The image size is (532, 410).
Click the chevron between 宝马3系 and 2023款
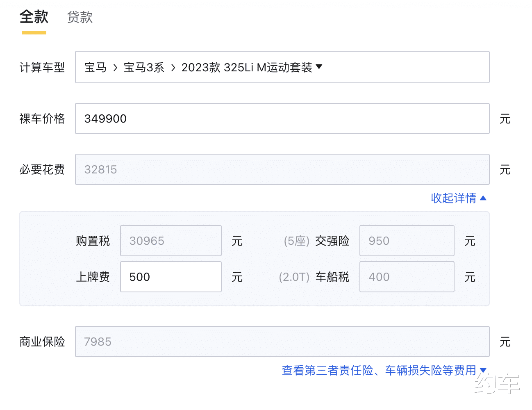pos(173,68)
